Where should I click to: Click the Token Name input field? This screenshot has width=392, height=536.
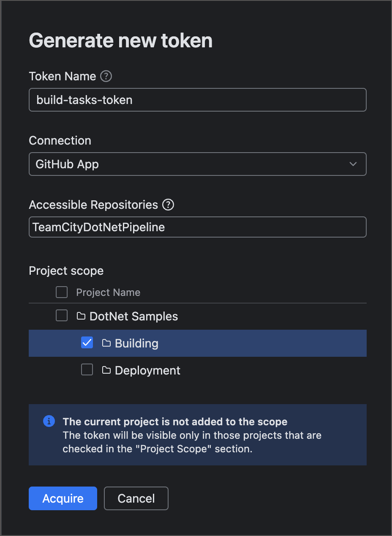[x=197, y=100]
